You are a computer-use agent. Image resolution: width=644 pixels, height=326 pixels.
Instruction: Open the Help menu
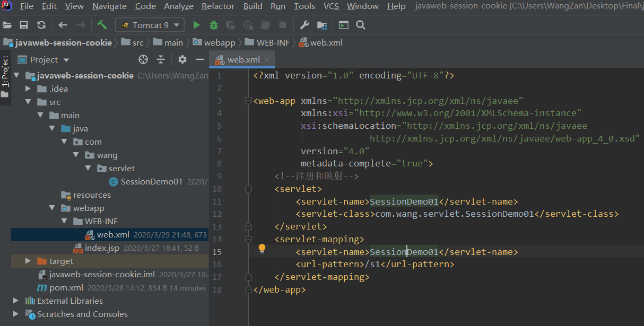click(x=396, y=6)
